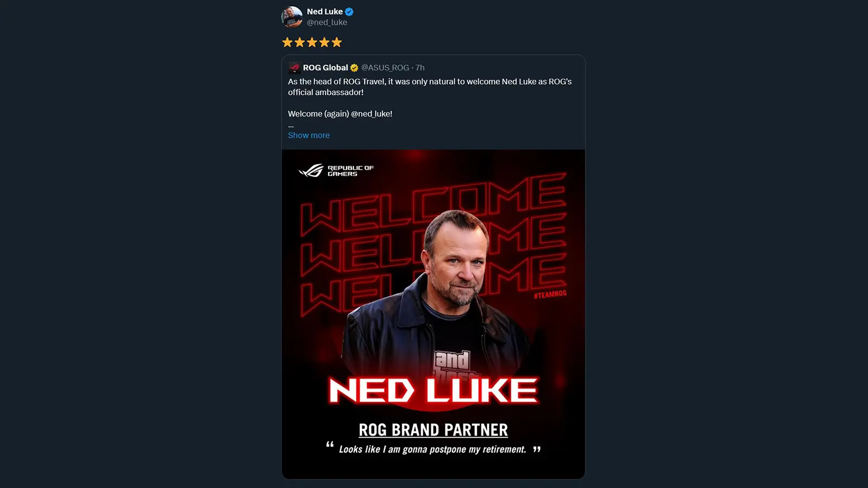This screenshot has height=488, width=868.
Task: Click the Republic of Gamers logo
Action: point(336,171)
